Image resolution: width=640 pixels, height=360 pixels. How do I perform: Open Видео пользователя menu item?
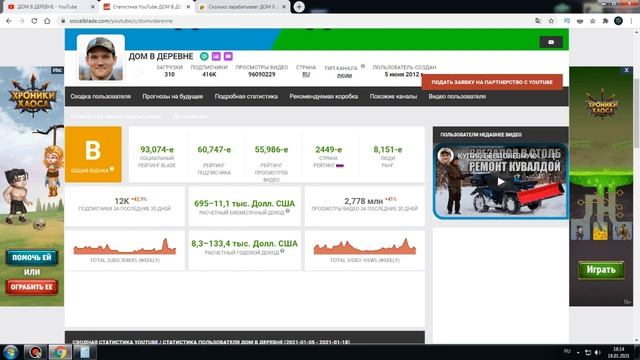457,97
